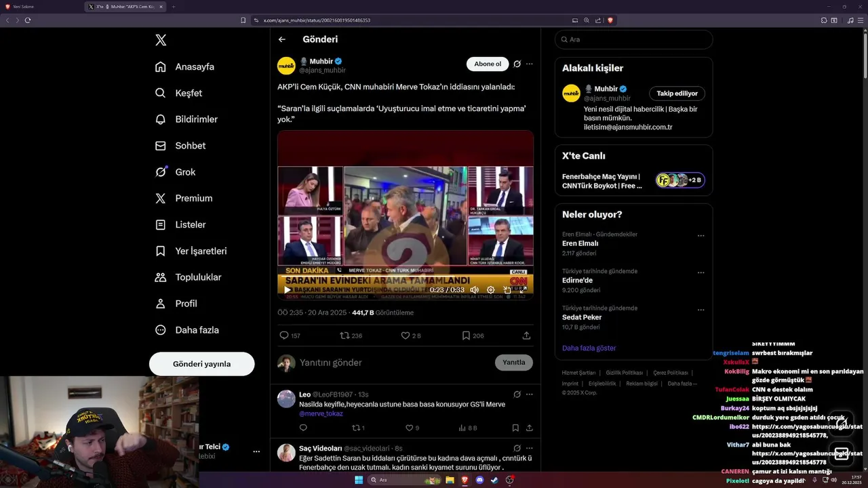The height and width of the screenshot is (488, 868).
Task: Open Grok from the sidebar
Action: [x=175, y=172]
